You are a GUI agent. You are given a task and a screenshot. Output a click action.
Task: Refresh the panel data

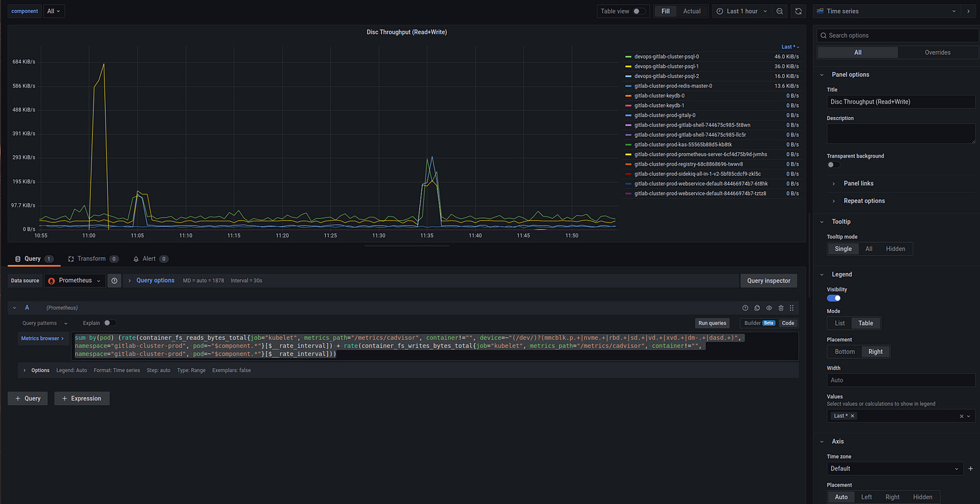(798, 11)
